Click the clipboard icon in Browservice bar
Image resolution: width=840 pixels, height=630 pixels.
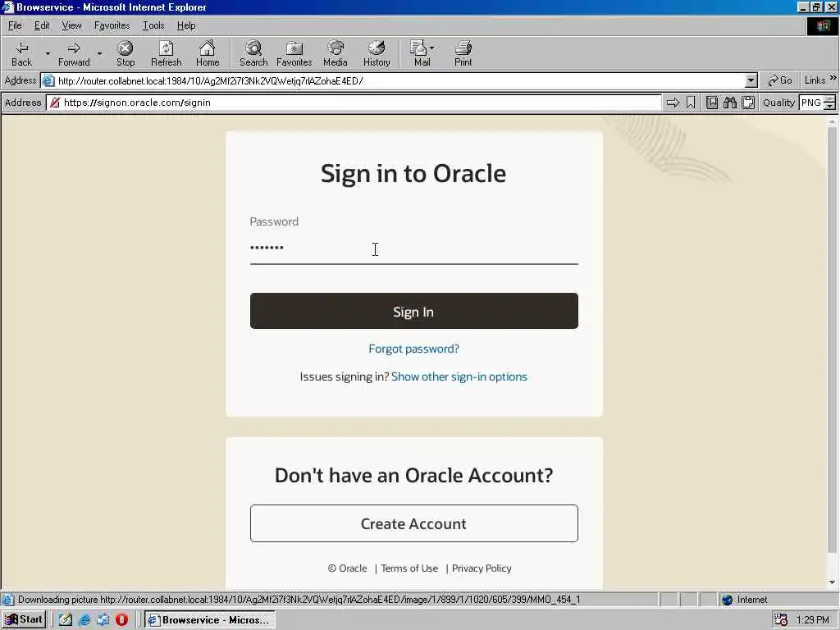748,103
